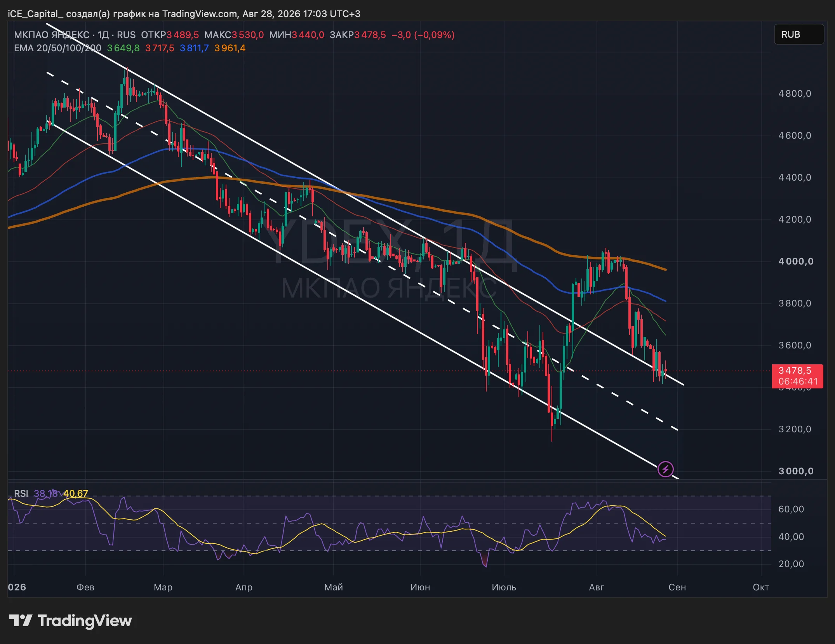Click the 3 600,0 price axis label

click(x=795, y=345)
